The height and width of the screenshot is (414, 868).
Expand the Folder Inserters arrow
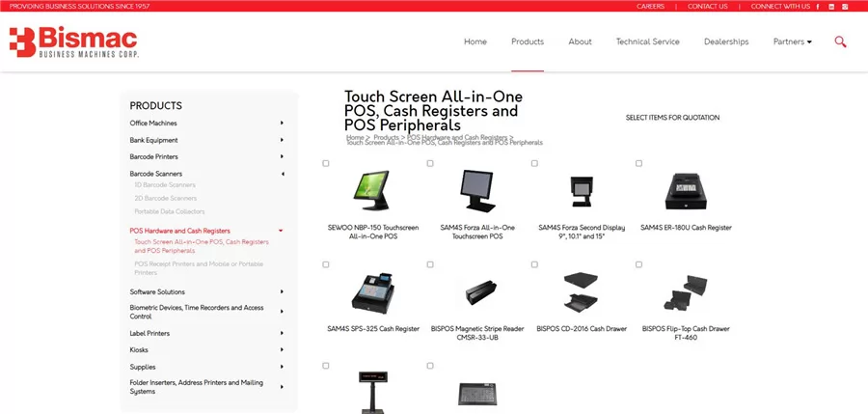point(282,387)
